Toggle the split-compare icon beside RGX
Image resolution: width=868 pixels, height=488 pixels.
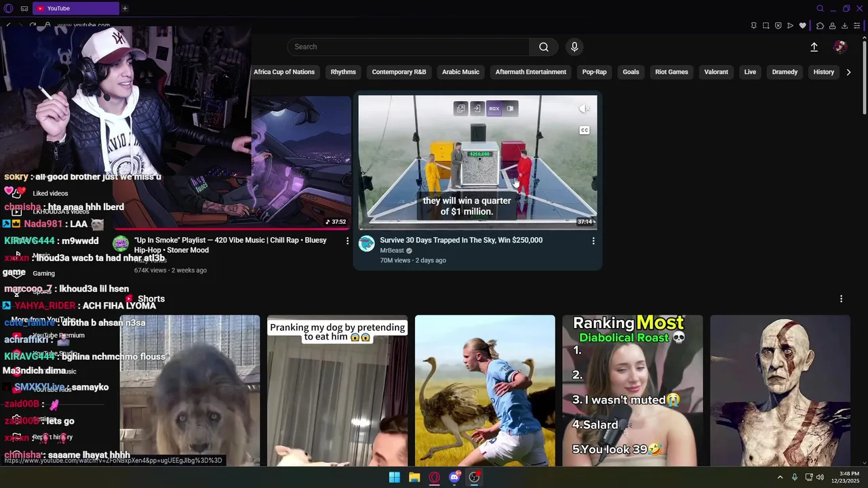(510, 108)
